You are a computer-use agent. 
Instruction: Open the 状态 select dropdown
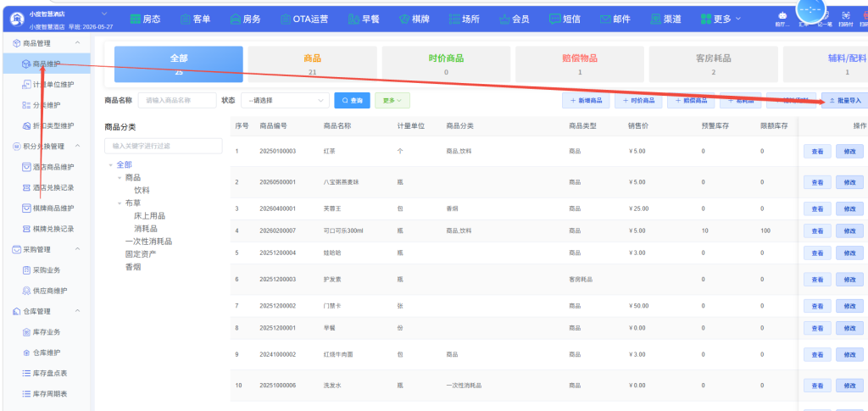point(285,100)
